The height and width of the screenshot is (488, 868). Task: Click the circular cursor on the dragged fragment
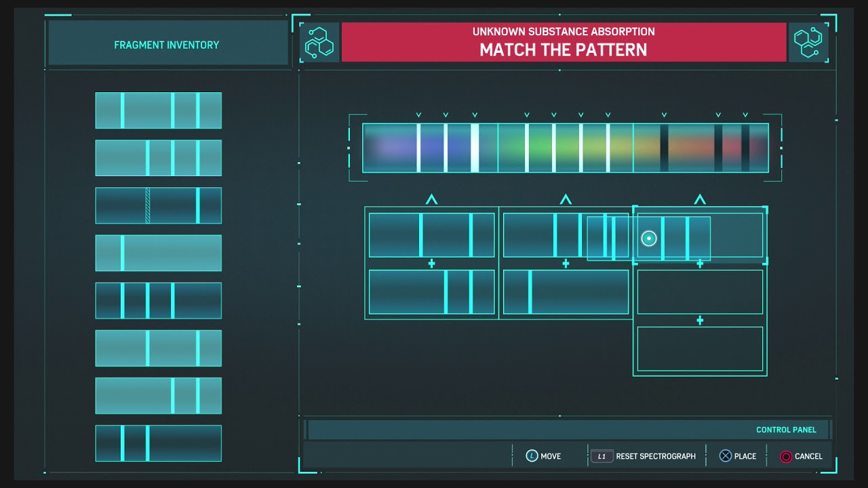pos(649,239)
